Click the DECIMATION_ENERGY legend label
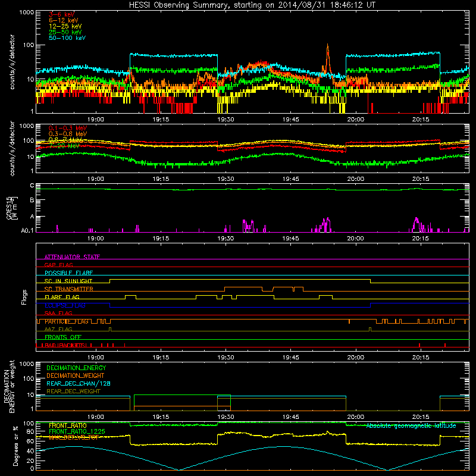Screen dimensions: 476x476 point(76,368)
